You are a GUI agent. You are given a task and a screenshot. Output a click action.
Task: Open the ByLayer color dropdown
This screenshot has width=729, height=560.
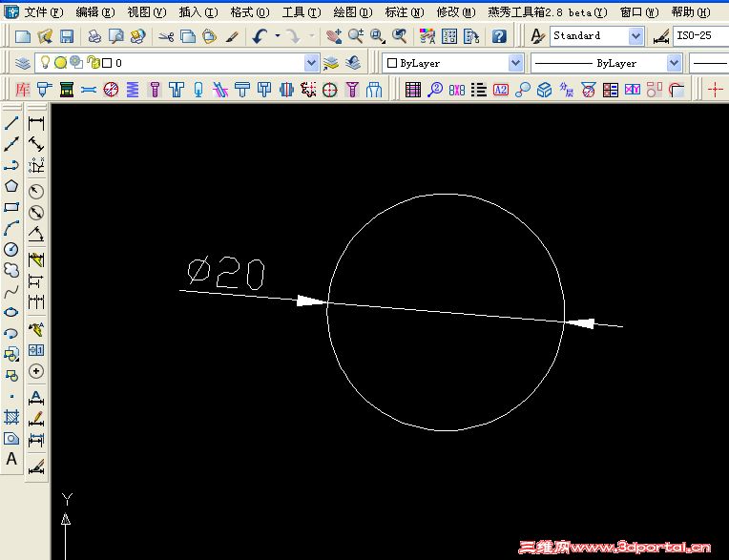click(x=515, y=63)
